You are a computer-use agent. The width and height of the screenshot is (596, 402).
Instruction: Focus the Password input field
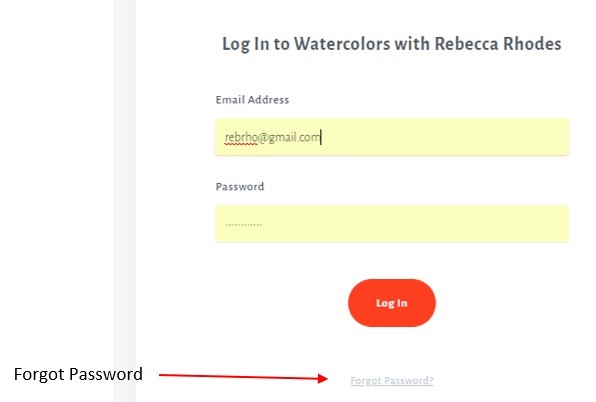click(392, 224)
